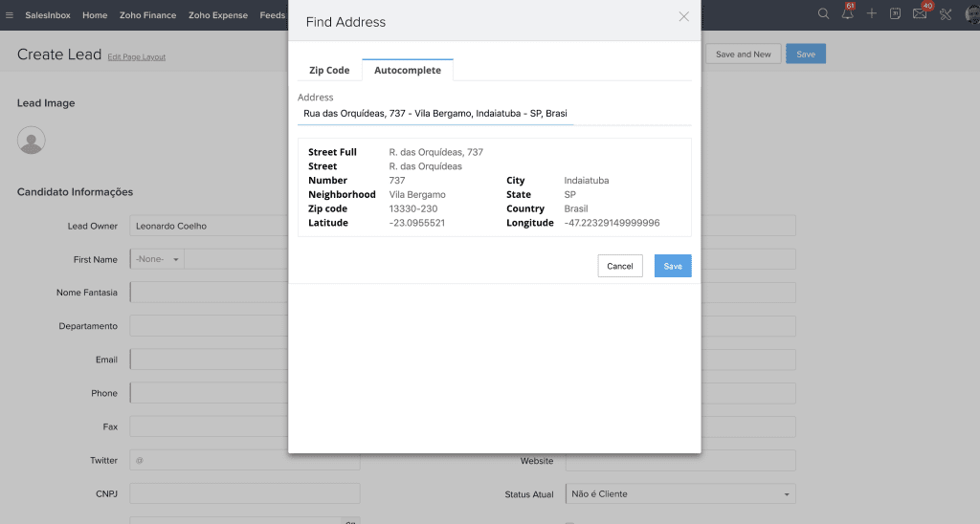This screenshot has width=980, height=524.
Task: Click the Address autocomplete input field
Action: tap(435, 113)
